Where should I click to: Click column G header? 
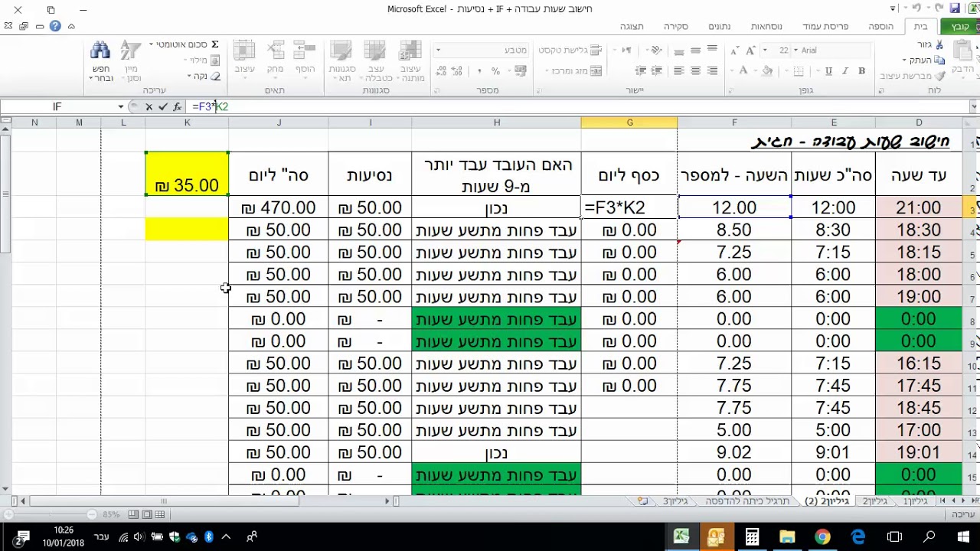(629, 122)
